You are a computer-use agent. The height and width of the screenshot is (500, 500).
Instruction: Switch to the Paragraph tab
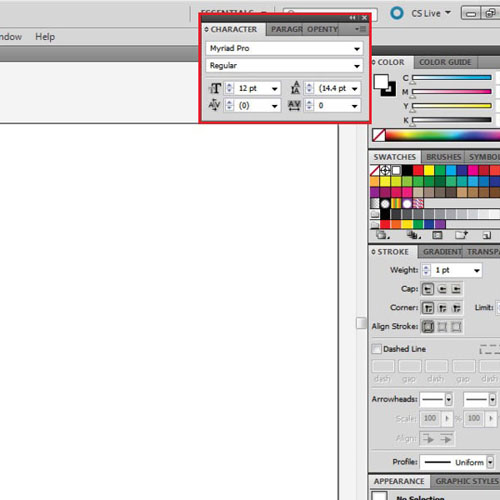coord(286,29)
